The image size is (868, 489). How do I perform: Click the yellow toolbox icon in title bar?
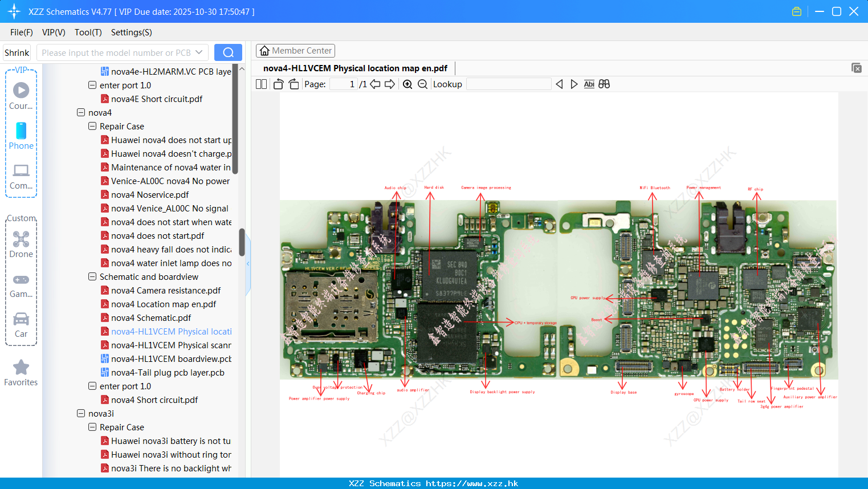click(x=797, y=11)
